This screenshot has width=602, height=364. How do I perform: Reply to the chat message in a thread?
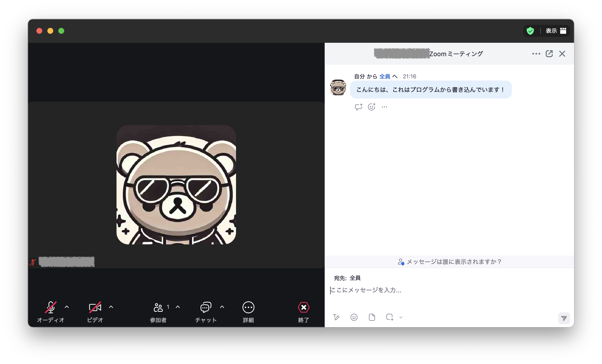point(359,107)
